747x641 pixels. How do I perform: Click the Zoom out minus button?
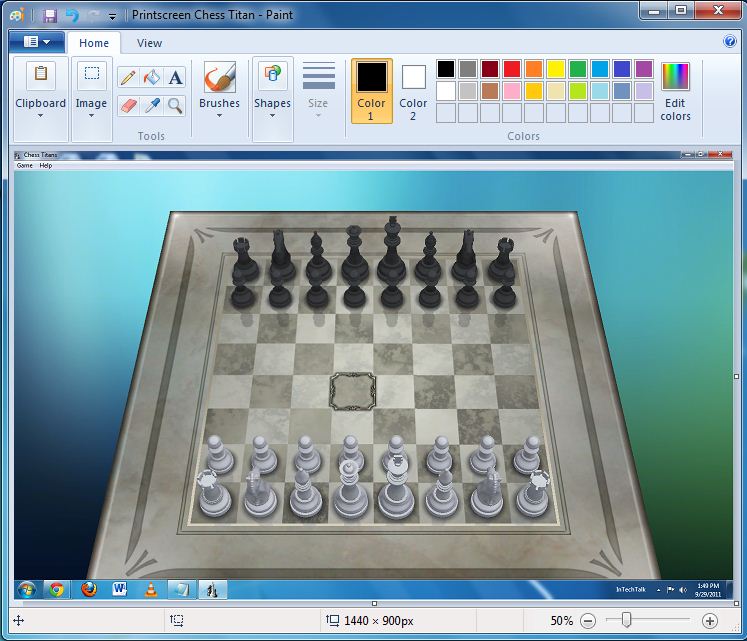[x=588, y=621]
